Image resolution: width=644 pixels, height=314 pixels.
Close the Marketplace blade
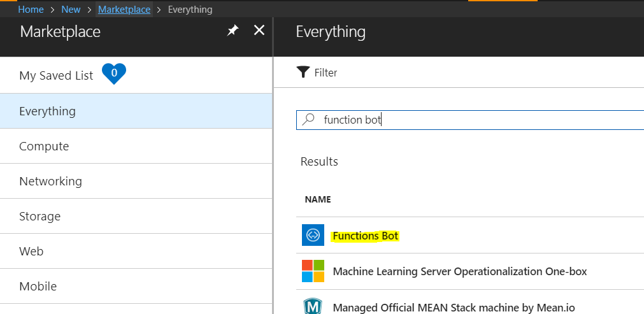coord(259,30)
